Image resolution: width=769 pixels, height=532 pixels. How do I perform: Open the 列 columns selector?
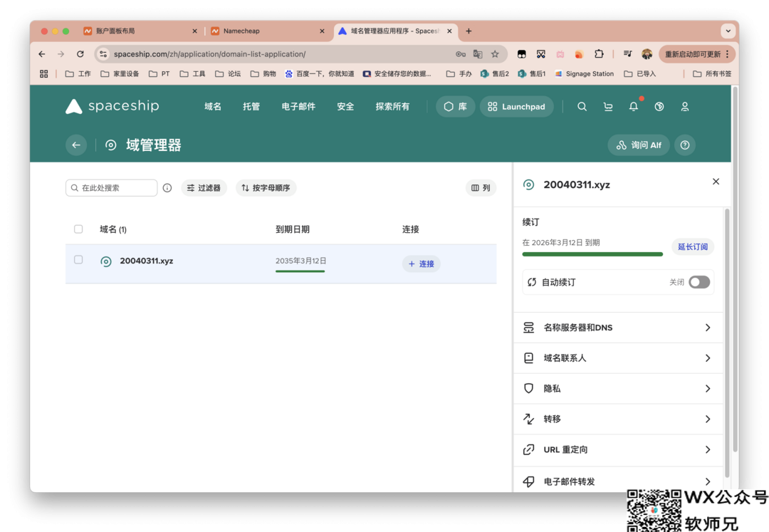pyautogui.click(x=481, y=188)
